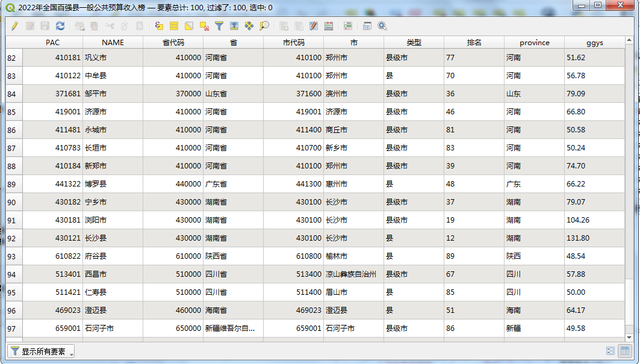Click the NAME cell 巩义市
640x364 pixels.
113,58
